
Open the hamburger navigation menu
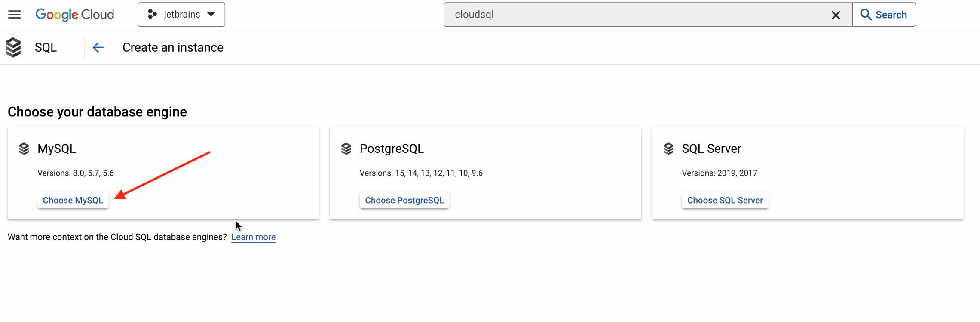pos(15,15)
